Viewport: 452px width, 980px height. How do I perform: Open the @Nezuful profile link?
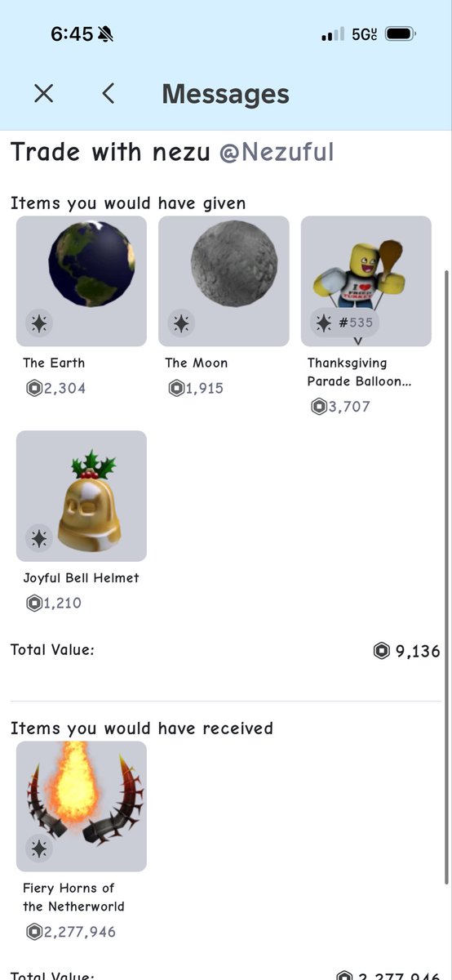pyautogui.click(x=276, y=152)
